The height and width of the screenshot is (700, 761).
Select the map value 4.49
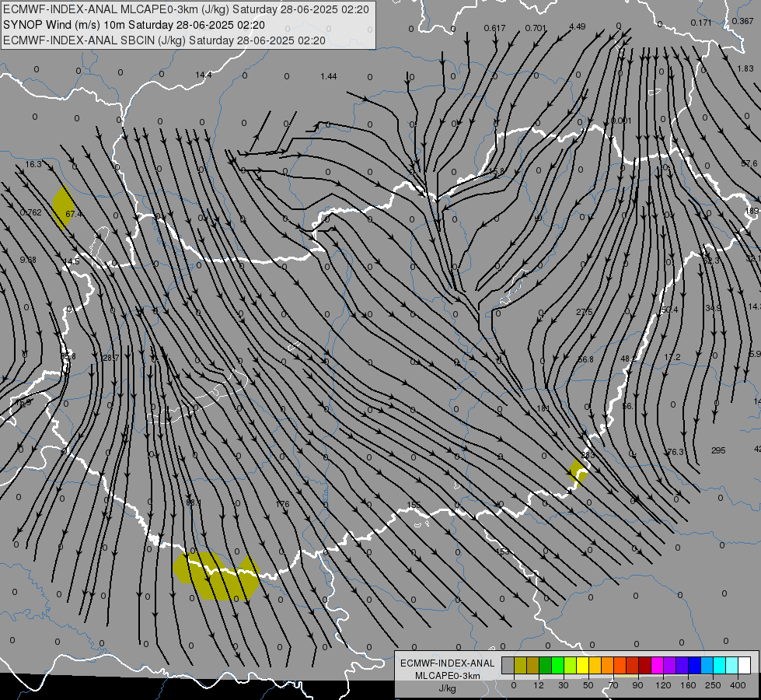[x=577, y=26]
